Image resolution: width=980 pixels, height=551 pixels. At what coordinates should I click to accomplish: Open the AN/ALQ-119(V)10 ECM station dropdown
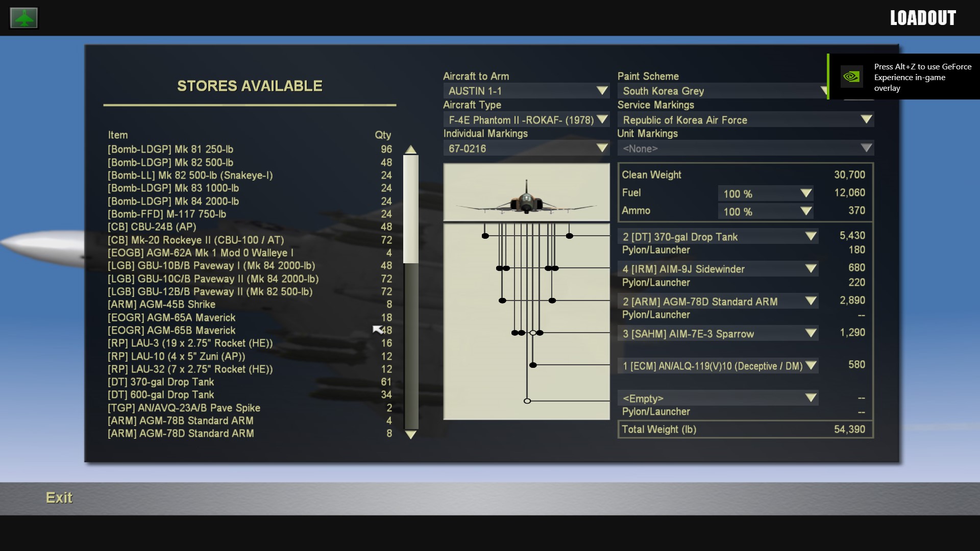718,366
